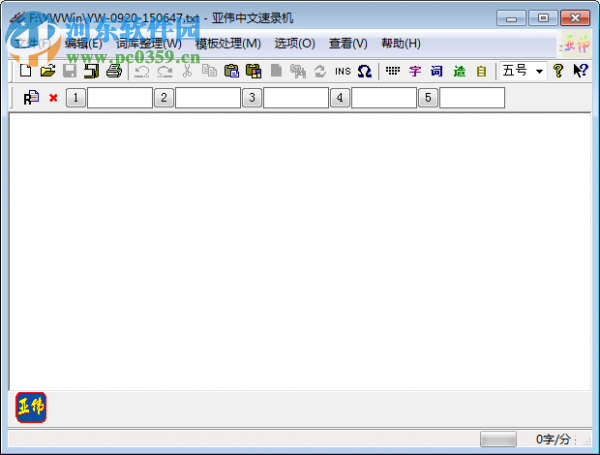The width and height of the screenshot is (600, 455).
Task: Click the yellow 自 toolbar icon
Action: click(481, 71)
